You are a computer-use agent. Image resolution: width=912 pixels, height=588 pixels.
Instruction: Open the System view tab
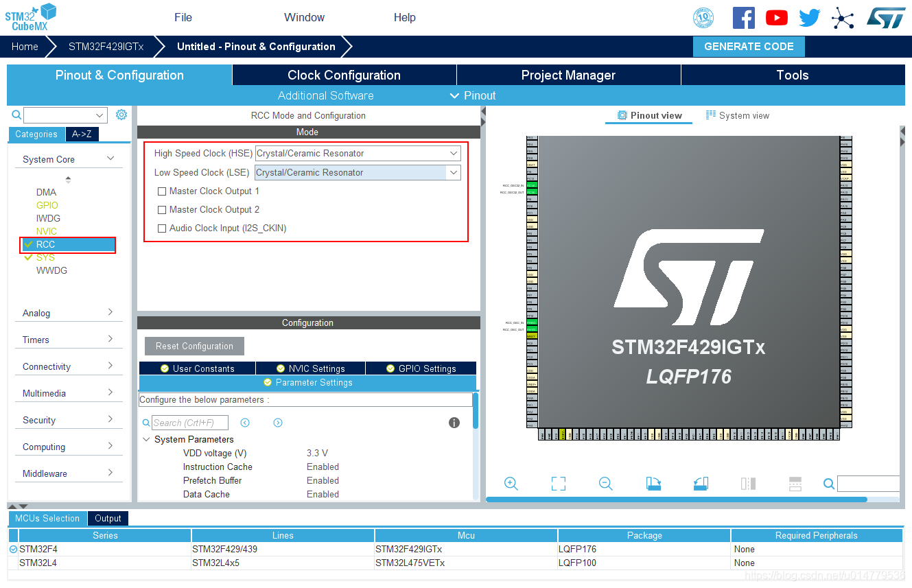738,115
